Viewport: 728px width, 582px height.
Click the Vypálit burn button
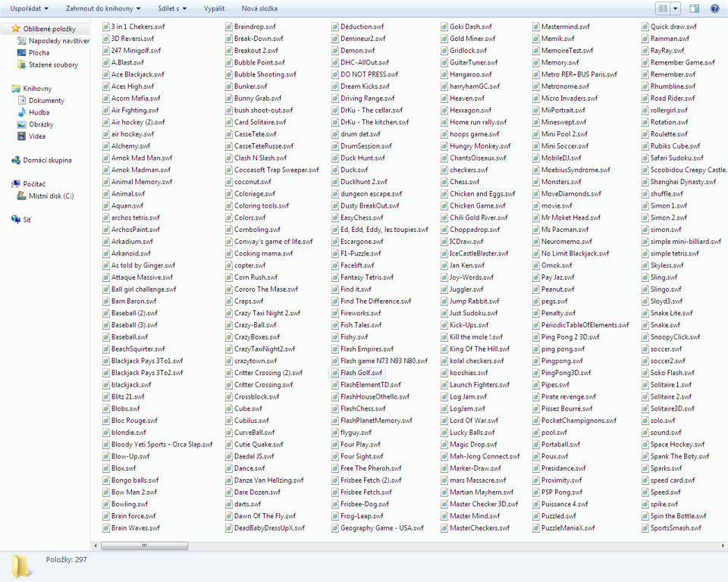(214, 8)
